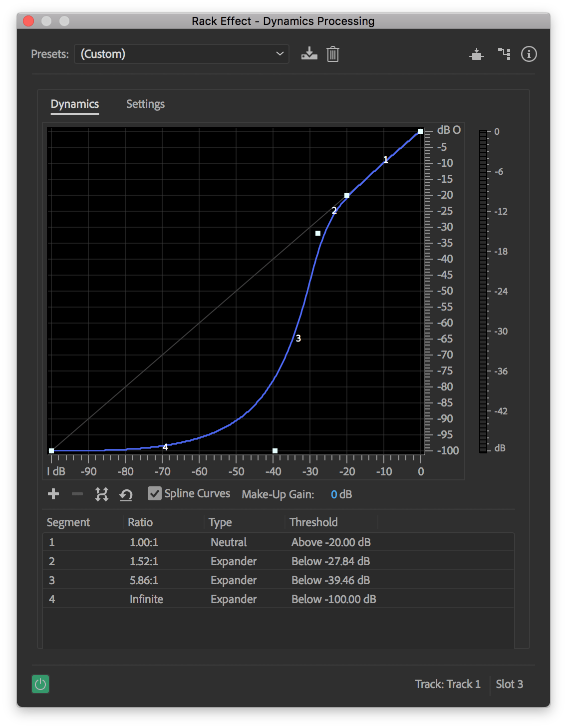Click the info icon in top right
Screen dimensions: 567x728
pos(529,54)
